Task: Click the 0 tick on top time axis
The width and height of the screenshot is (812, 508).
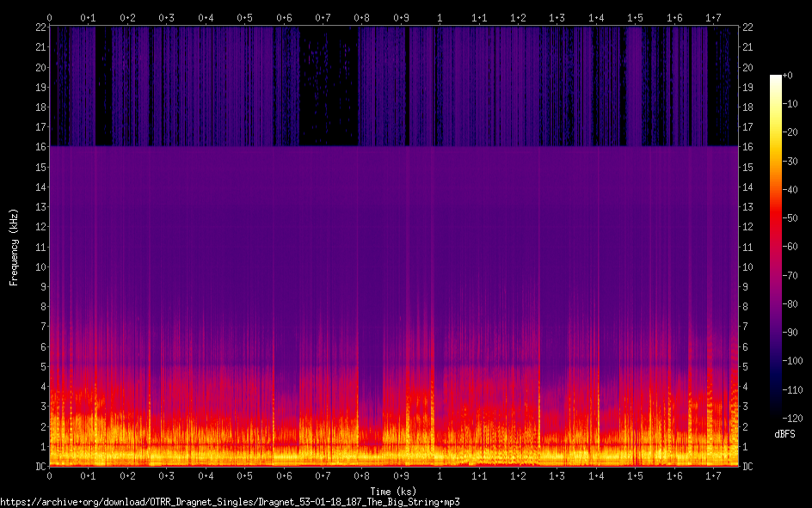Action: pos(50,17)
